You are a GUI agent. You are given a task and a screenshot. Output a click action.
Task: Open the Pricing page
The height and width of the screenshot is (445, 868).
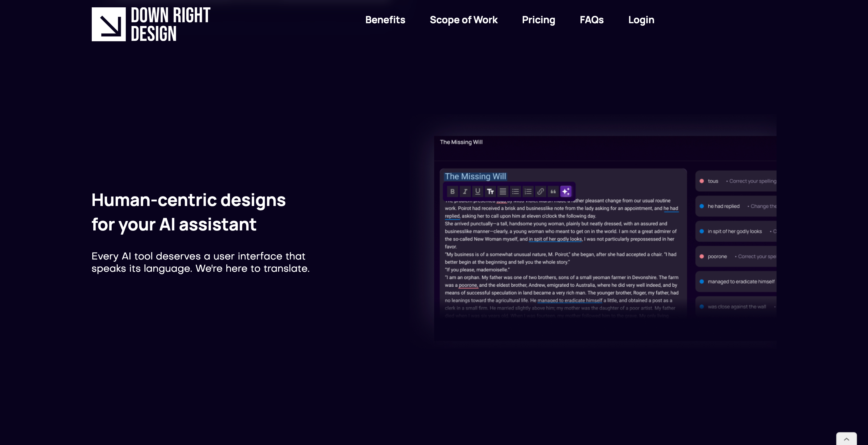(538, 20)
